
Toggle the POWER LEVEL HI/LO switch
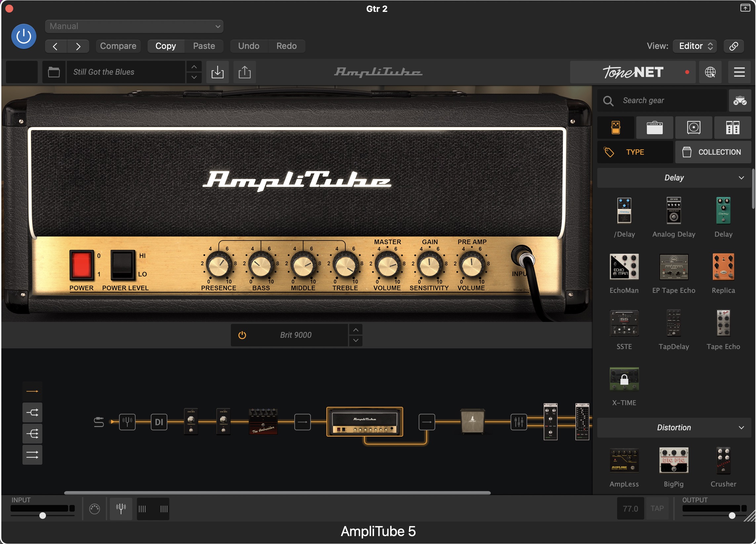123,265
